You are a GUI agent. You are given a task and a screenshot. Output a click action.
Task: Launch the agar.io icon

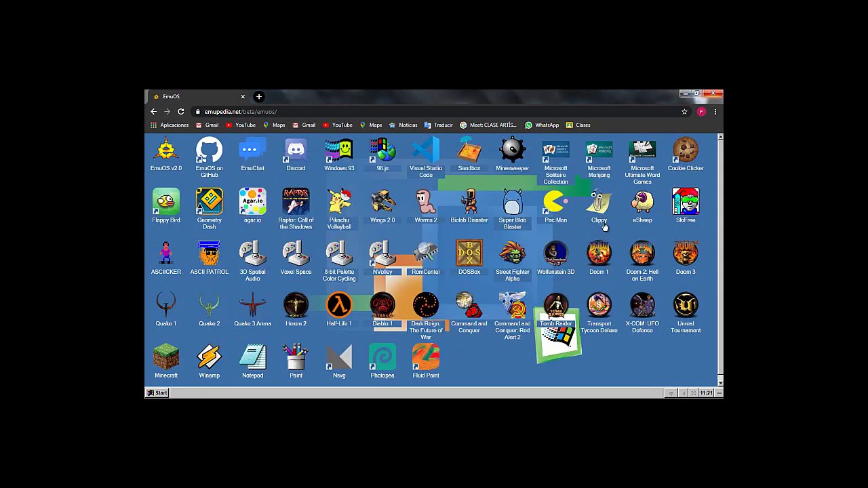pos(252,206)
